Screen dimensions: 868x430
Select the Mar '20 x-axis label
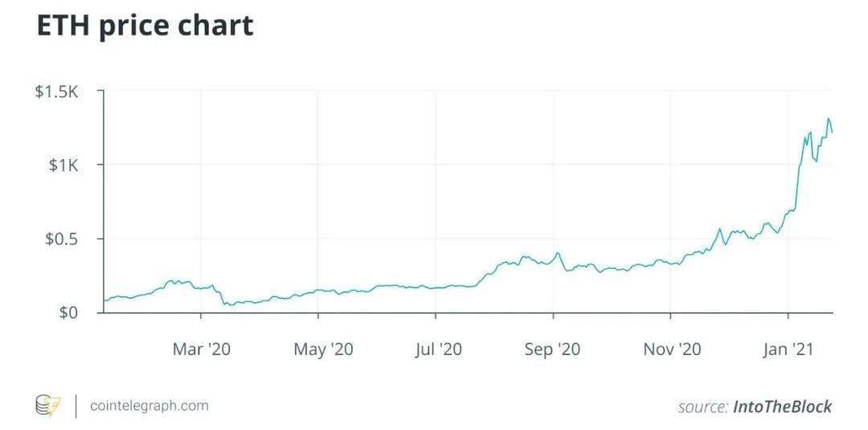pos(202,349)
